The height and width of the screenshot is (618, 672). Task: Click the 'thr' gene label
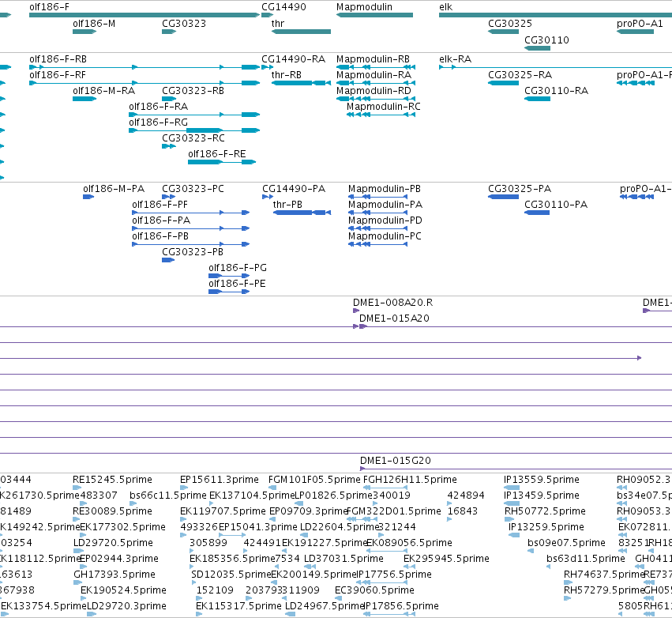point(278,24)
